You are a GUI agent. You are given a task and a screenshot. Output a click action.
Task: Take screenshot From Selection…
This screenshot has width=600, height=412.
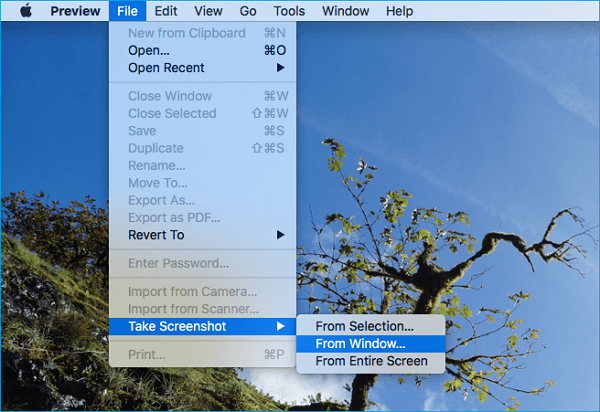point(370,326)
